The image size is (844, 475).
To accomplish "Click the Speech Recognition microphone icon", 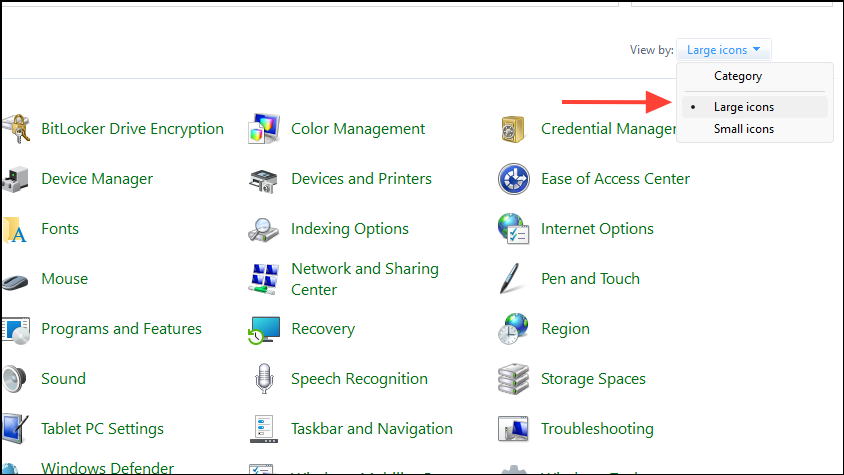I will (x=264, y=379).
